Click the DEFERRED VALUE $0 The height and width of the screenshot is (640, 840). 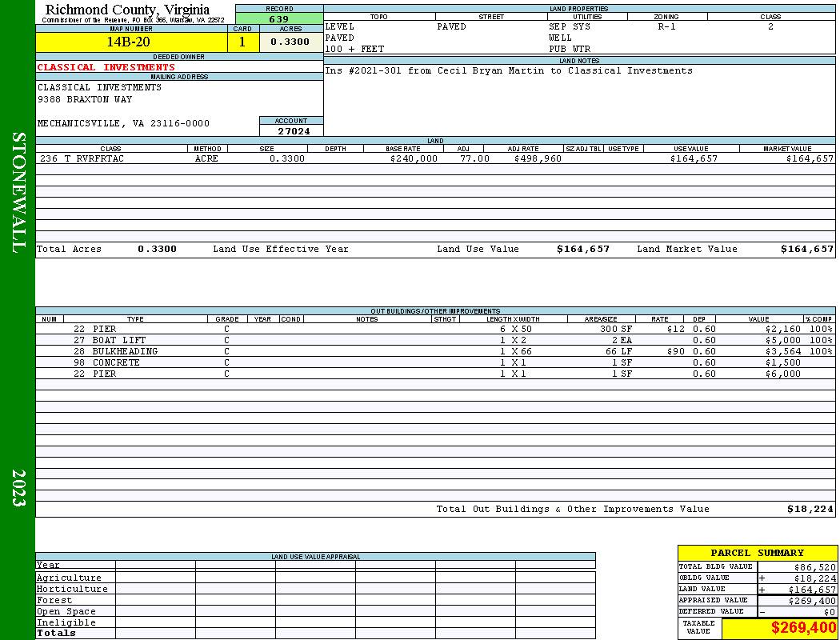[830, 612]
